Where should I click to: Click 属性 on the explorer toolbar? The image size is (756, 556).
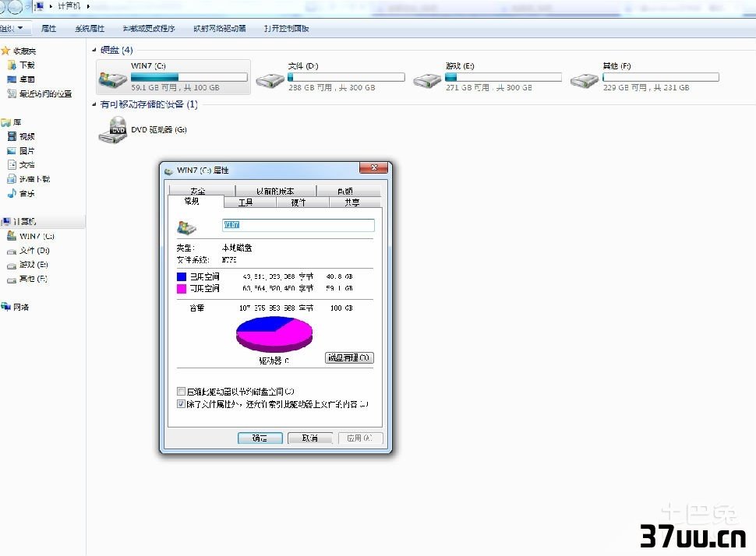click(48, 29)
